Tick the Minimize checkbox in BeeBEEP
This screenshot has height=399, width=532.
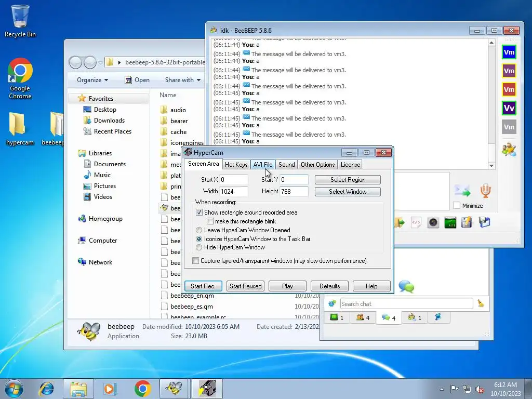pos(457,205)
